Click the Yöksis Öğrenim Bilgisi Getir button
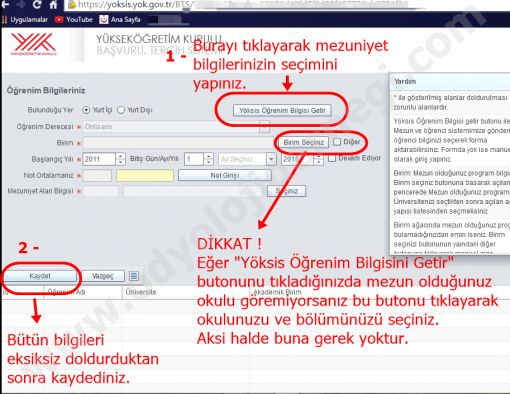510x394 pixels. click(x=282, y=110)
